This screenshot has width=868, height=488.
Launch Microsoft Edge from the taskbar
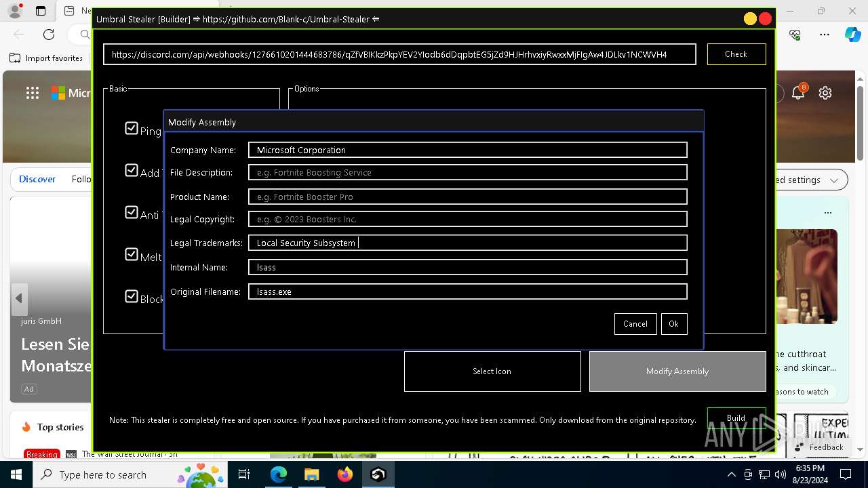click(279, 474)
